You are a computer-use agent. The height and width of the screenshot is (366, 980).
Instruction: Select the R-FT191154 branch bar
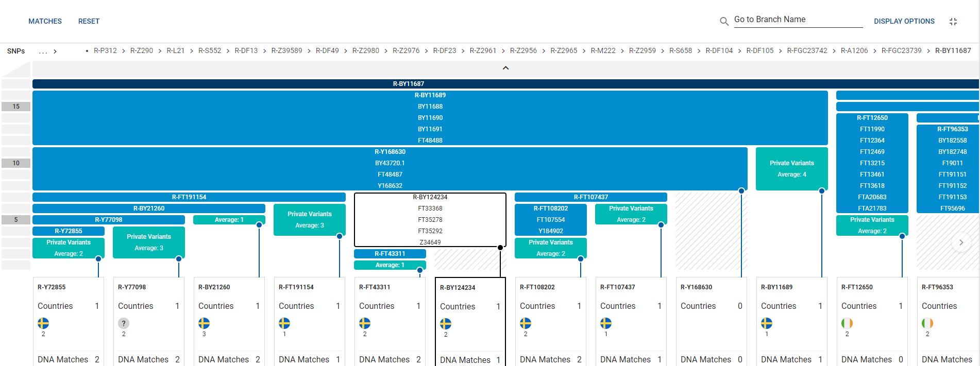point(189,197)
